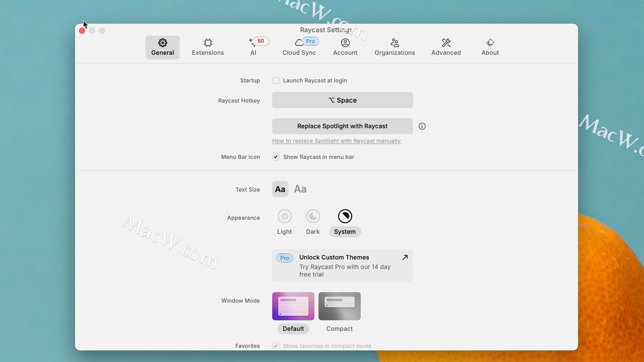Image resolution: width=644 pixels, height=362 pixels.
Task: Enable Launch Raycast at login checkbox
Action: 276,80
